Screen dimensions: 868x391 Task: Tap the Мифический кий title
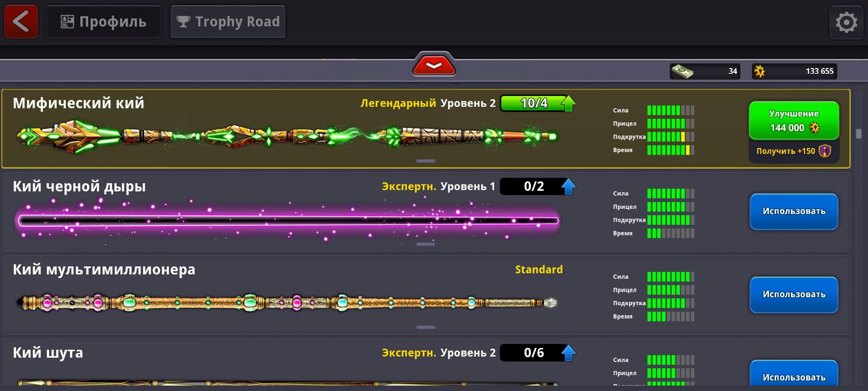[x=78, y=103]
